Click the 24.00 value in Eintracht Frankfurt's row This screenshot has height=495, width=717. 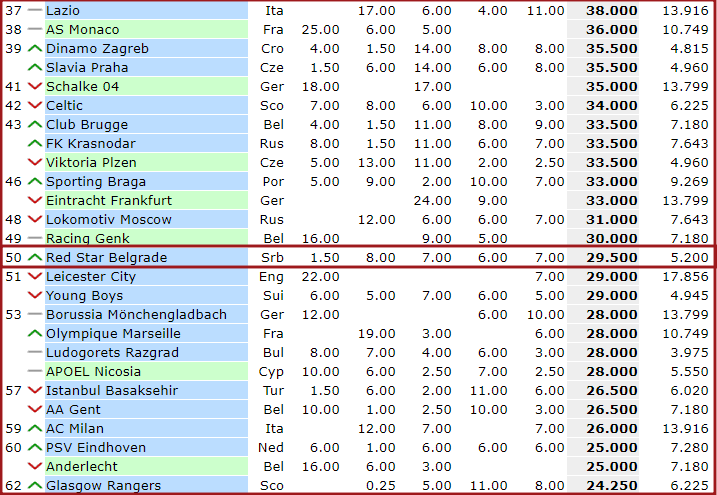coord(433,200)
